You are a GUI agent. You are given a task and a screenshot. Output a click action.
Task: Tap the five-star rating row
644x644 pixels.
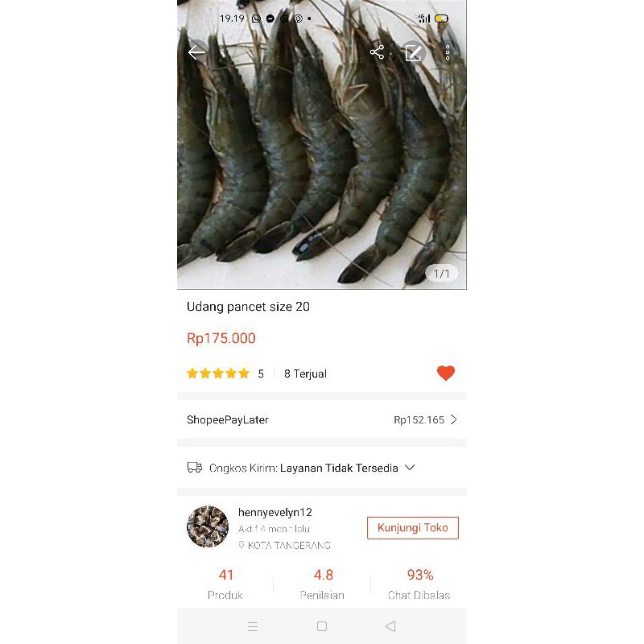(x=218, y=374)
